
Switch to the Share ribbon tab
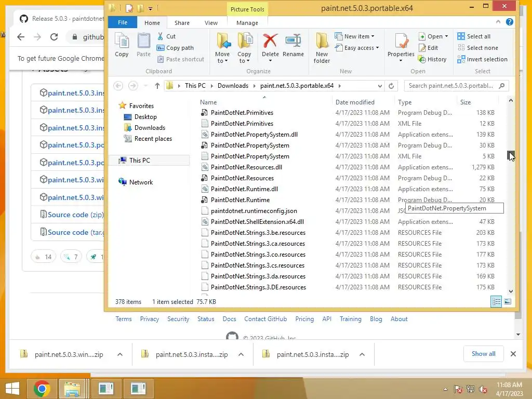(x=182, y=23)
